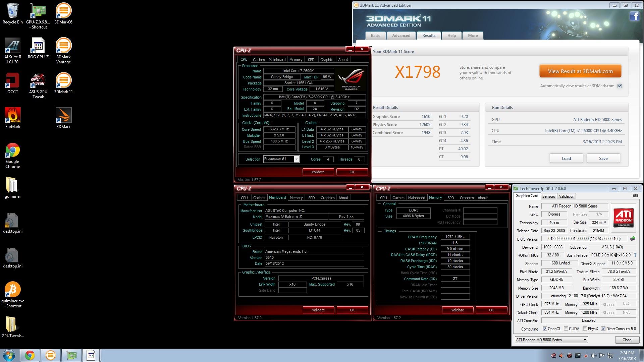
Task: Click the ATI Radeon logo in GPU-Z
Action: click(x=624, y=218)
